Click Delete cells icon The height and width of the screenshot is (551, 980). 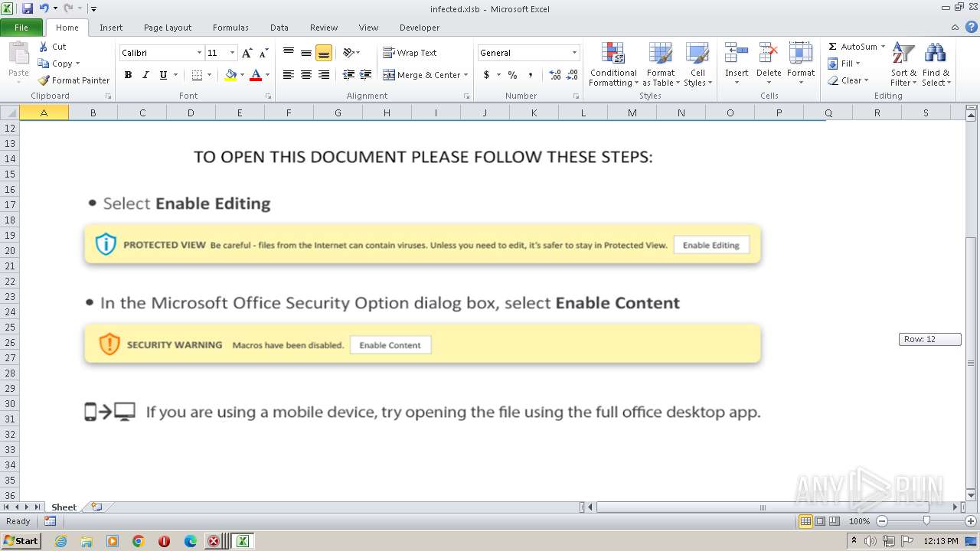pyautogui.click(x=769, y=54)
